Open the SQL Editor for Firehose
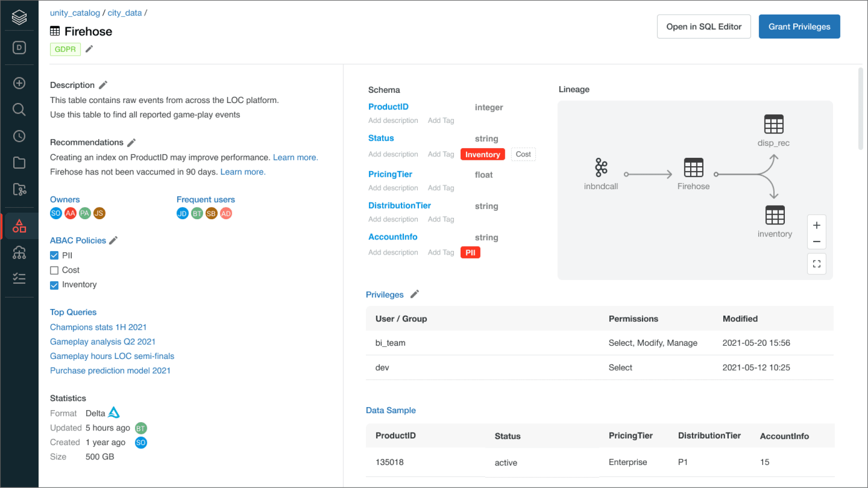868x488 pixels. click(x=703, y=27)
